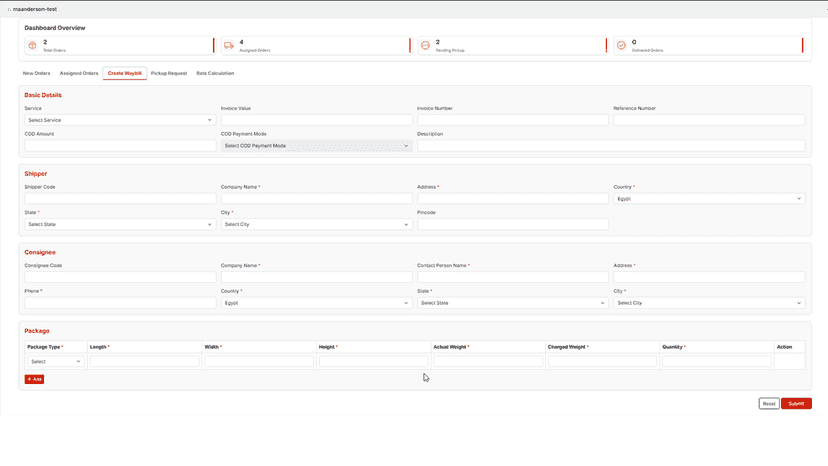828x466 pixels.
Task: Click the Reset button
Action: (769, 404)
